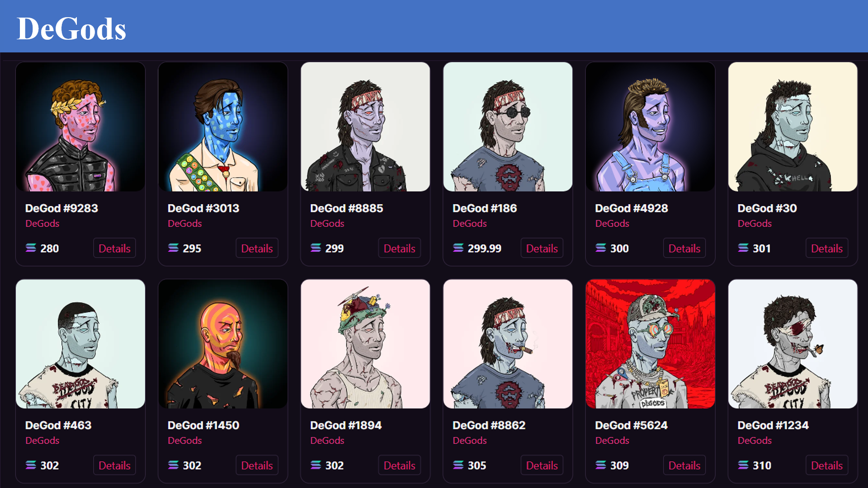Screen dimensions: 868x488
Task: Follow the DeGods collection link under DeGod #463
Action: click(x=42, y=441)
